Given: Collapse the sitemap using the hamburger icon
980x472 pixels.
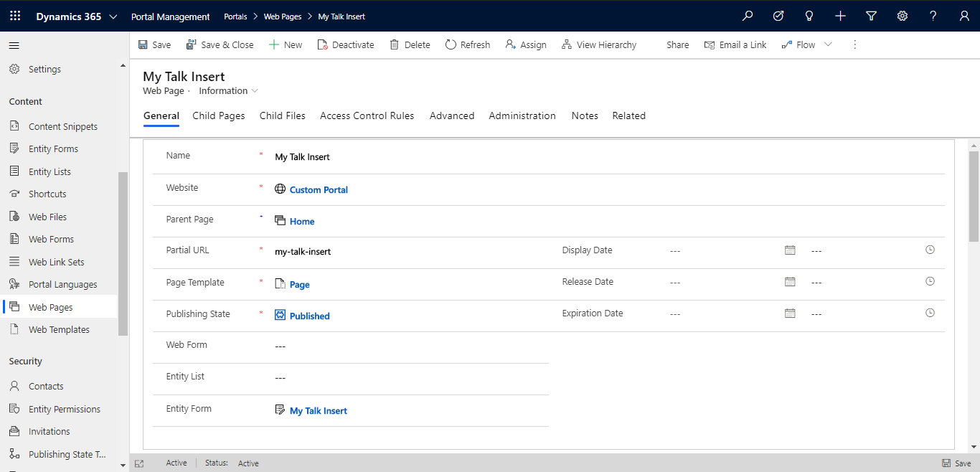Looking at the screenshot, I should coord(14,44).
